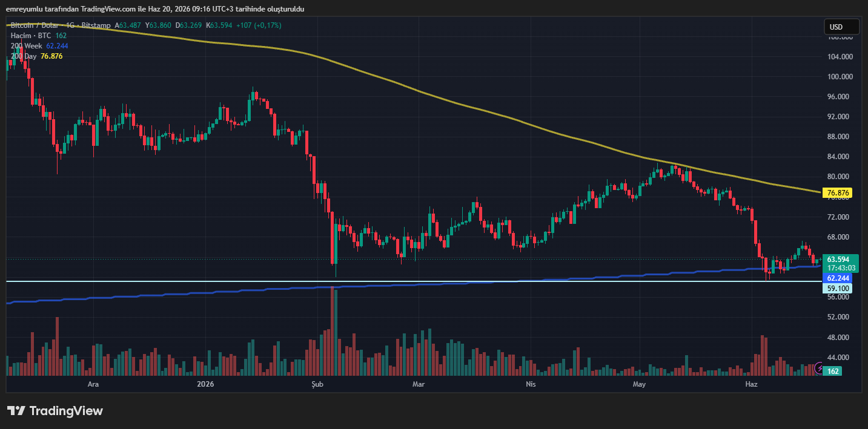This screenshot has width=868, height=429.
Task: Click the 68.000 price axis value
Action: pos(840,237)
